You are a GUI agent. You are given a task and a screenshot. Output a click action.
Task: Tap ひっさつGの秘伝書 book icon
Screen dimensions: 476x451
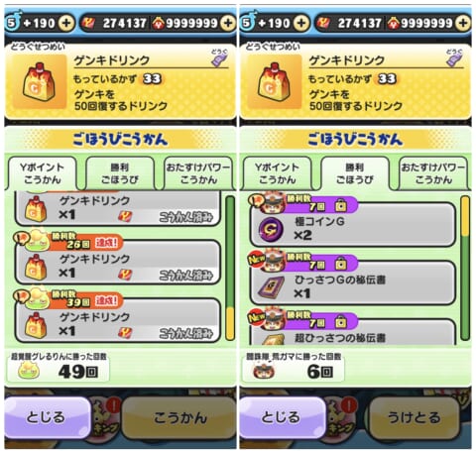coord(271,286)
